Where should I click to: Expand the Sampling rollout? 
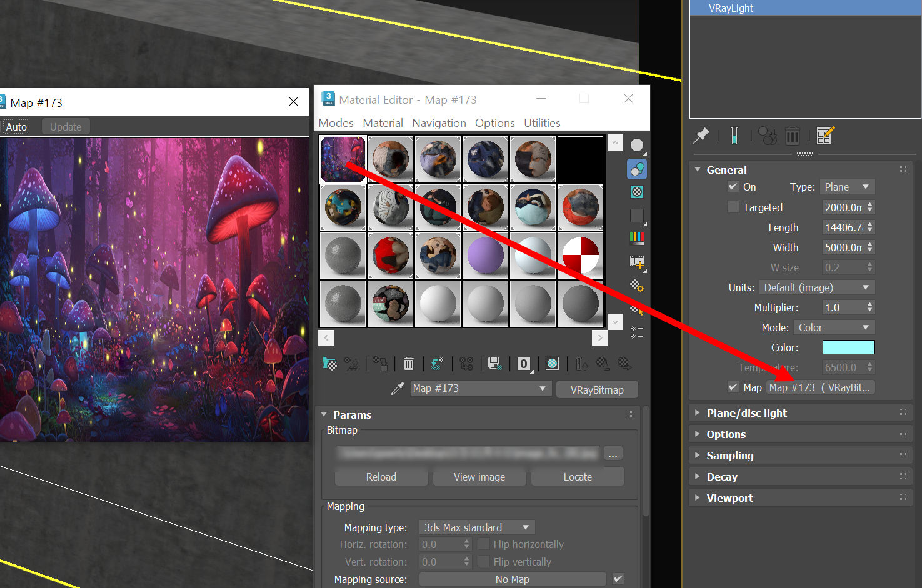click(800, 456)
